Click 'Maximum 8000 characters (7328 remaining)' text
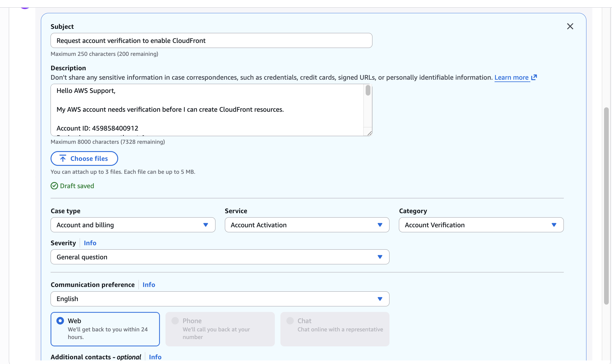The image size is (612, 364). 108,142
